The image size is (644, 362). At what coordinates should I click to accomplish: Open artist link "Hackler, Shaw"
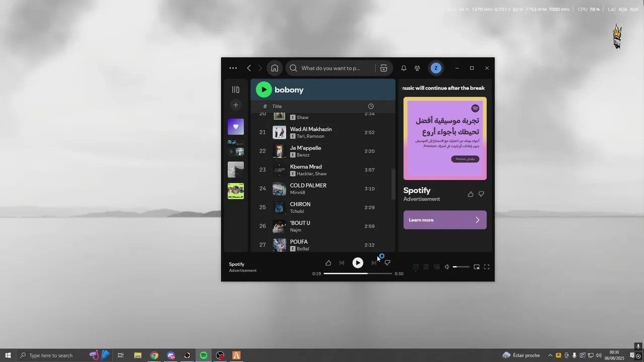312,174
